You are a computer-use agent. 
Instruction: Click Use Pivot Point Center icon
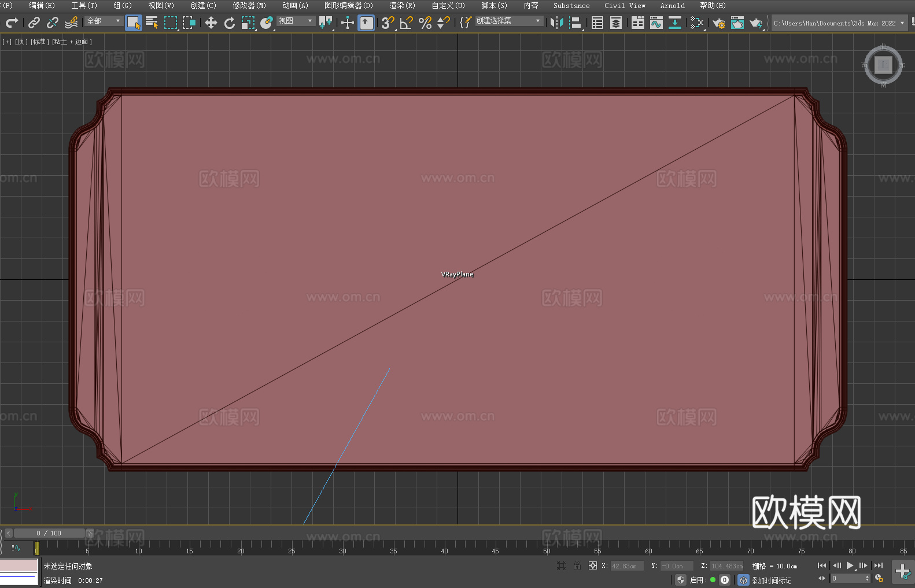pos(326,23)
